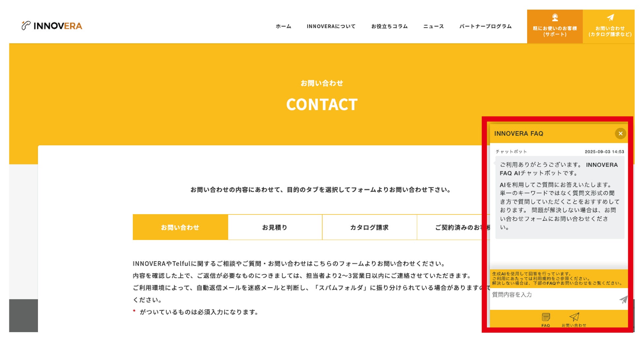
Task: Switch to the カタログ請求 tab
Action: coord(369,227)
